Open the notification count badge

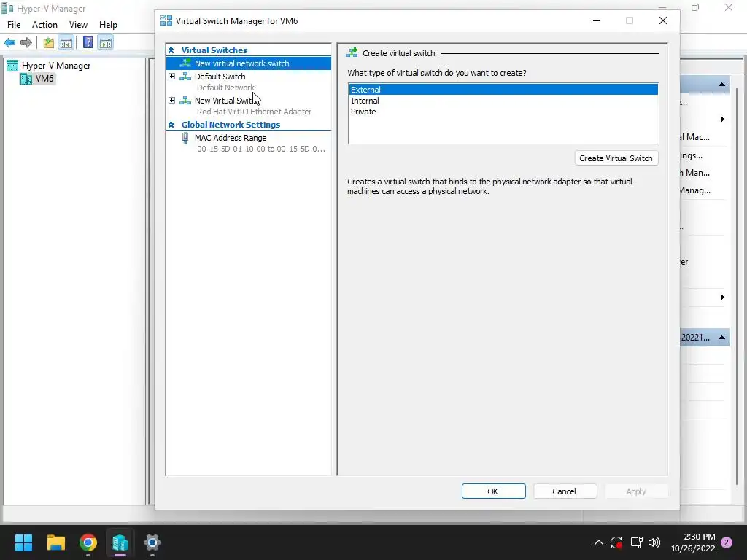point(727,542)
